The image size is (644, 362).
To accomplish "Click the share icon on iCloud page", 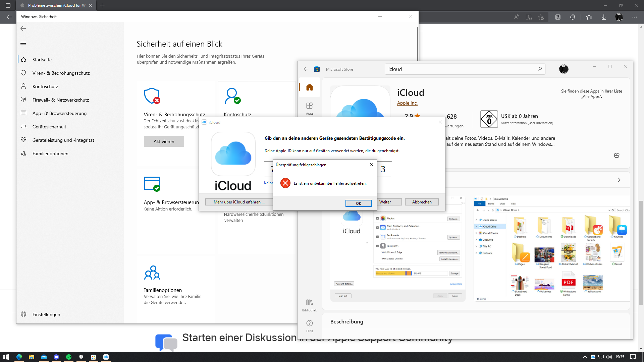I will tap(616, 155).
